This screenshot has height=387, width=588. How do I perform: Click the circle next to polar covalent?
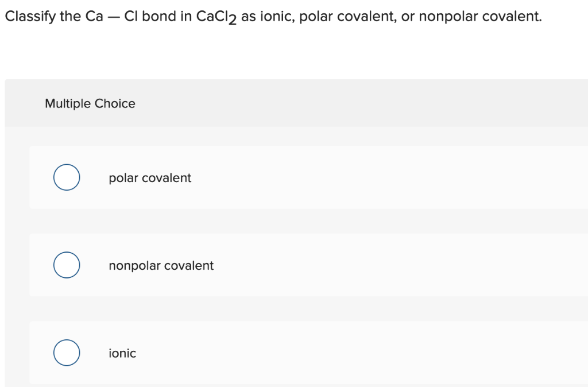click(x=67, y=177)
